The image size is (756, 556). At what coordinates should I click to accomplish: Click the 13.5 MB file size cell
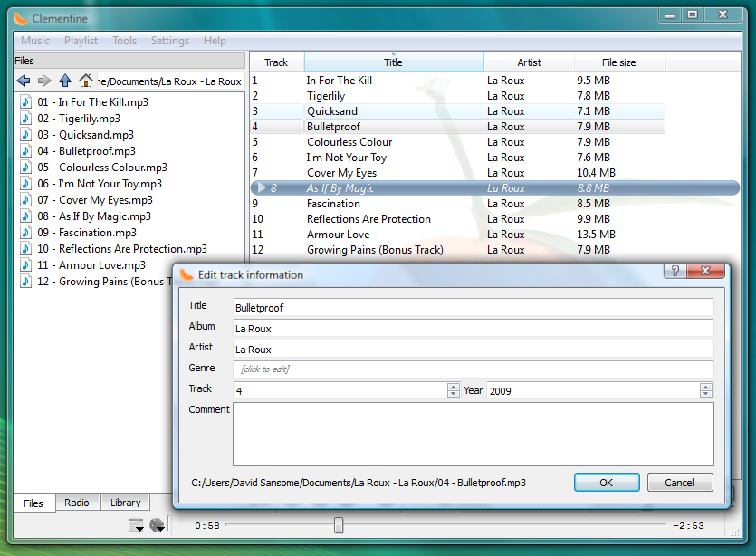(x=597, y=235)
